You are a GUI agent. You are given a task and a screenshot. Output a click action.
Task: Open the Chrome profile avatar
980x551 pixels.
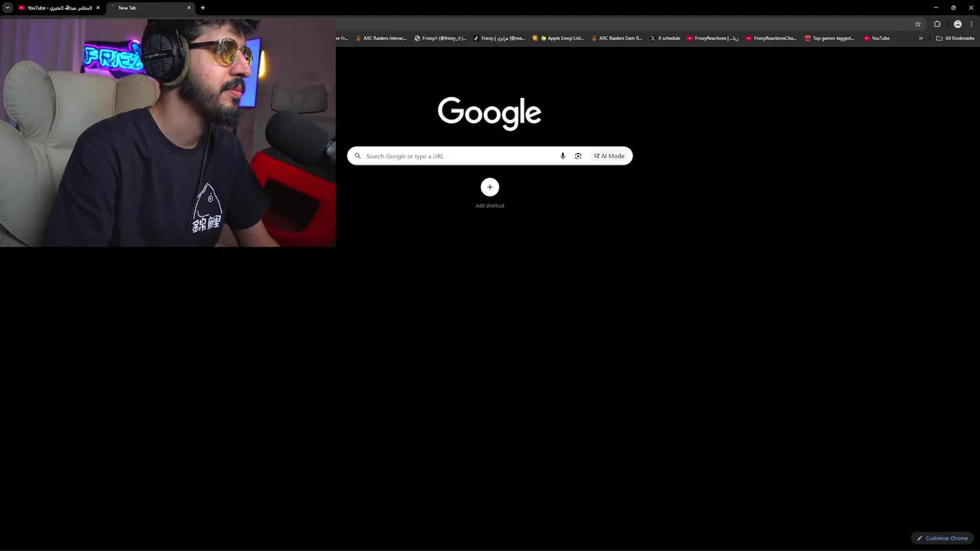pyautogui.click(x=958, y=24)
